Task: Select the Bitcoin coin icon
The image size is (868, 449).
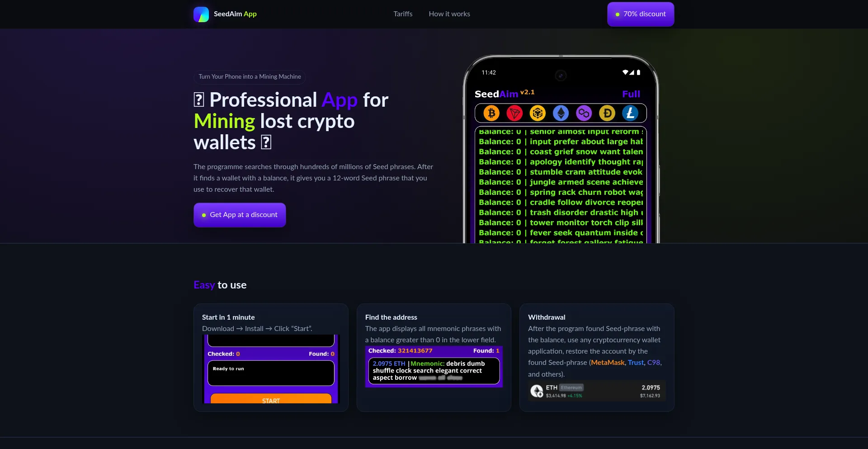Action: [x=491, y=113]
